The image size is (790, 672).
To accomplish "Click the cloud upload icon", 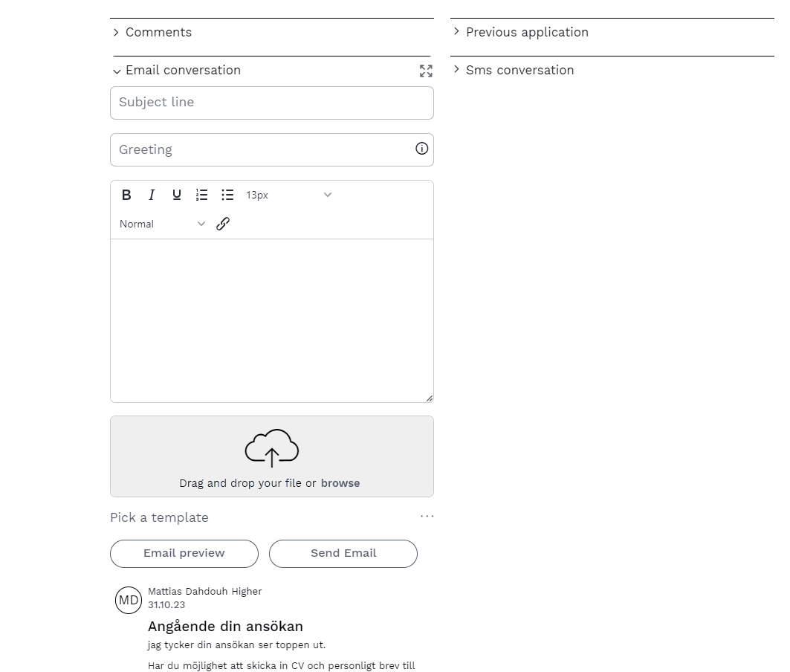I will [x=272, y=448].
